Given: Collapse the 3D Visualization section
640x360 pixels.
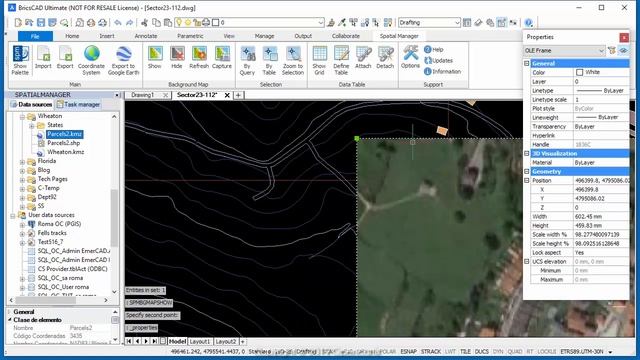Looking at the screenshot, I should click(527, 153).
